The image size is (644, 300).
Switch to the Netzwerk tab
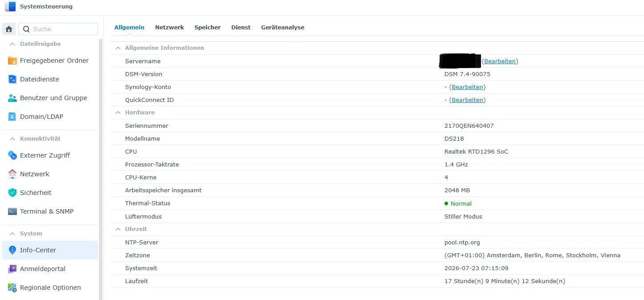point(169,27)
